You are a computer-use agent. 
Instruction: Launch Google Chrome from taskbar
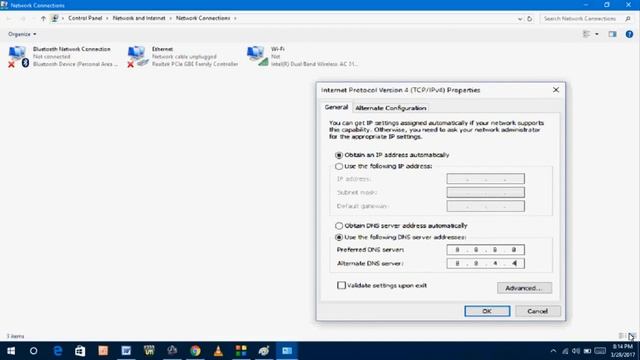195,351
